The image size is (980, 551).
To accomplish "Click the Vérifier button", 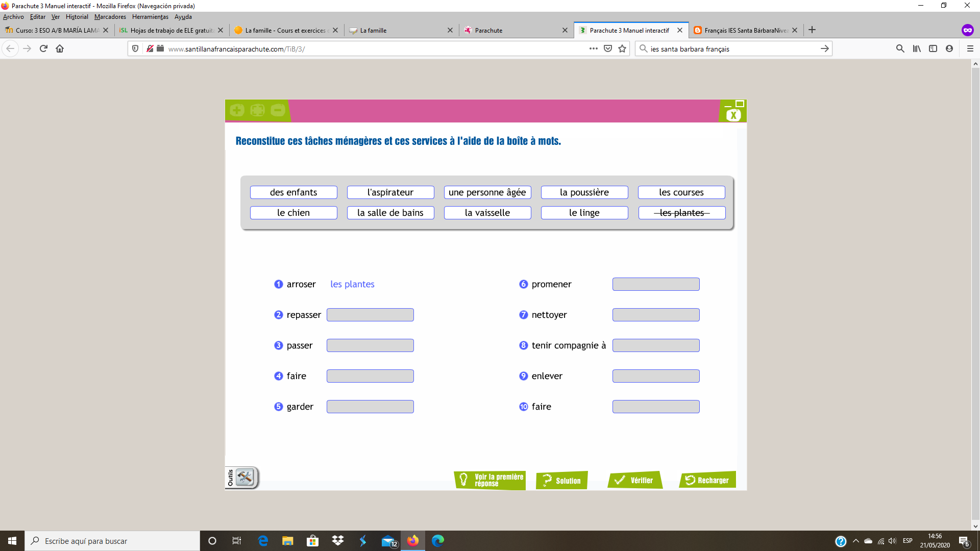I will [x=634, y=480].
